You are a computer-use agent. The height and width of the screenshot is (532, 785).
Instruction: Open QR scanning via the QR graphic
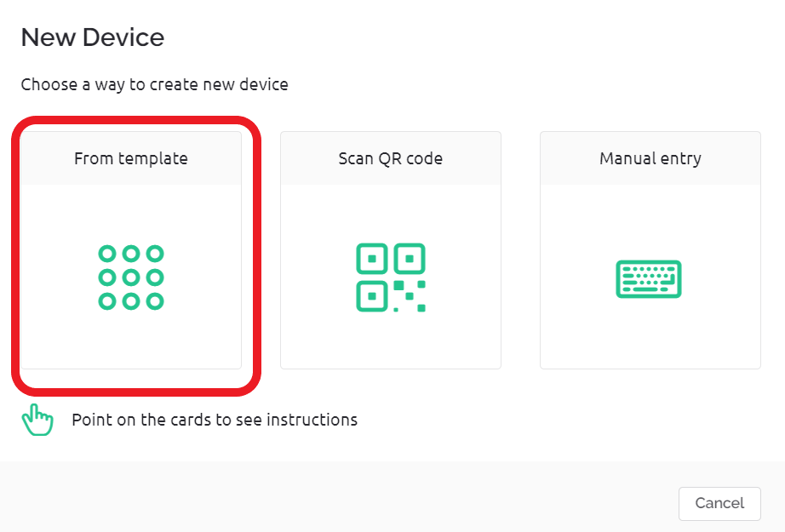tap(391, 278)
